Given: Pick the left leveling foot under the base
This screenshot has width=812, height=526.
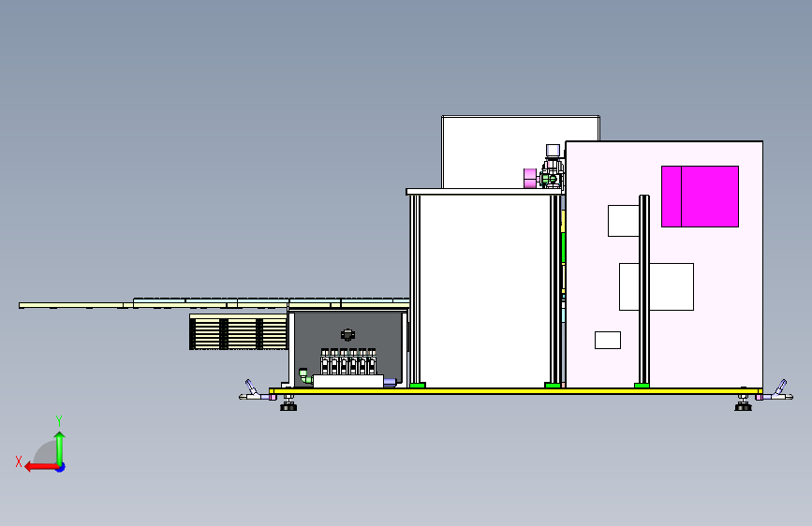Looking at the screenshot, I should click(x=288, y=402).
